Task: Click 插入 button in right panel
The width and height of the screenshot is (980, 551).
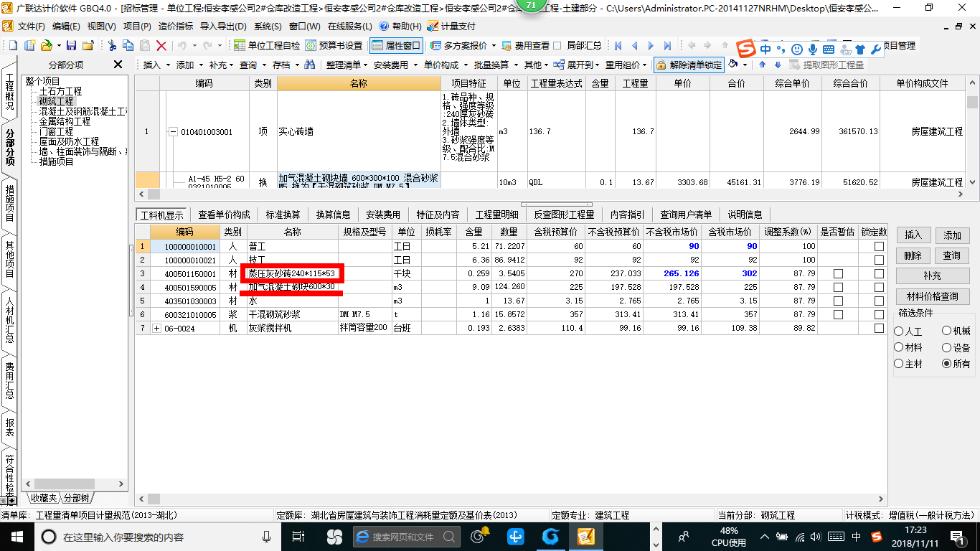Action: coord(913,235)
